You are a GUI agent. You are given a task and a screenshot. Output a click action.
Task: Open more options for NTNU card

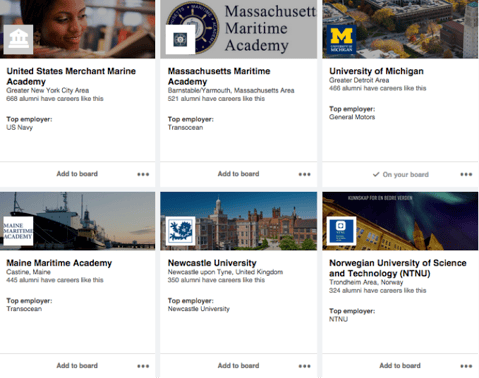[466, 366]
